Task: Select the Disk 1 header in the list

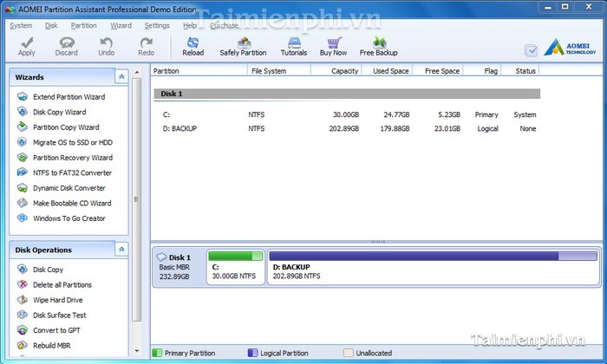Action: (x=347, y=94)
